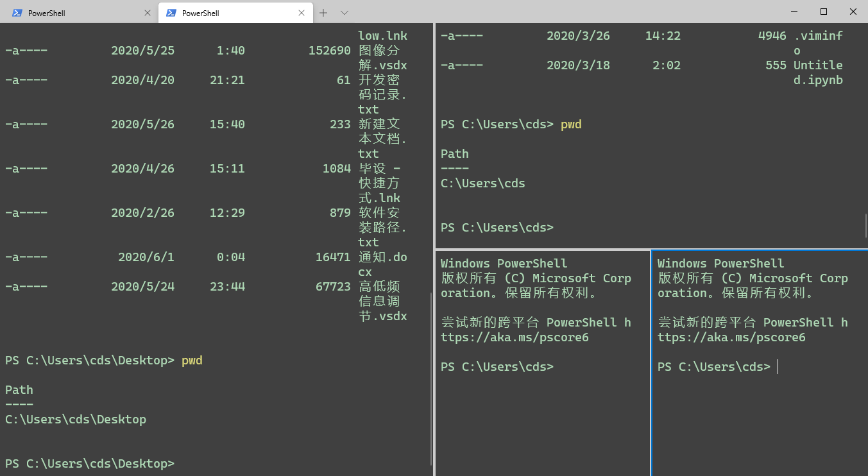The image size is (868, 476).
Task: Click PowerShell icon on the inactive tab
Action: [x=17, y=13]
